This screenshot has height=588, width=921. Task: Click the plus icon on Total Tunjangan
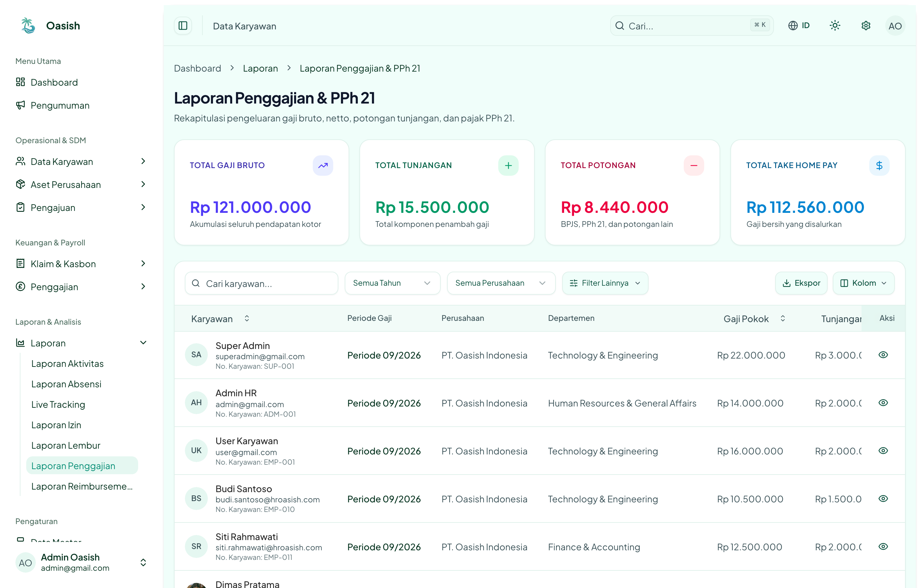click(x=508, y=166)
